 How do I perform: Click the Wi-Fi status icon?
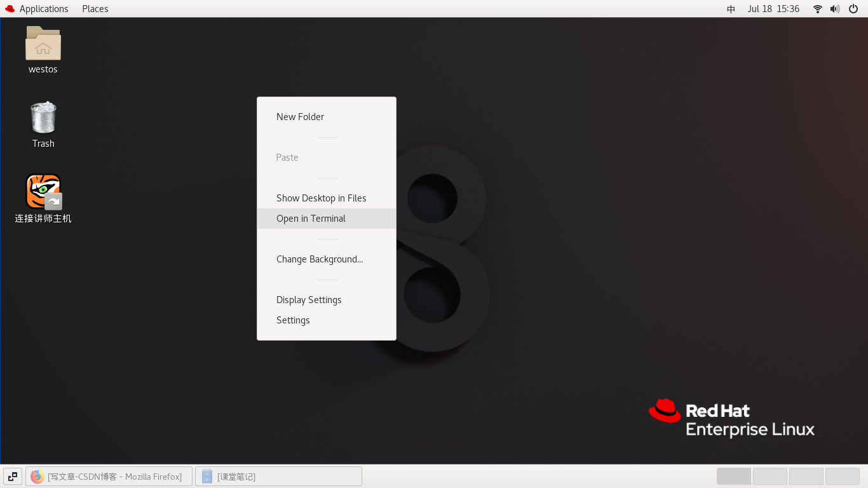click(817, 9)
